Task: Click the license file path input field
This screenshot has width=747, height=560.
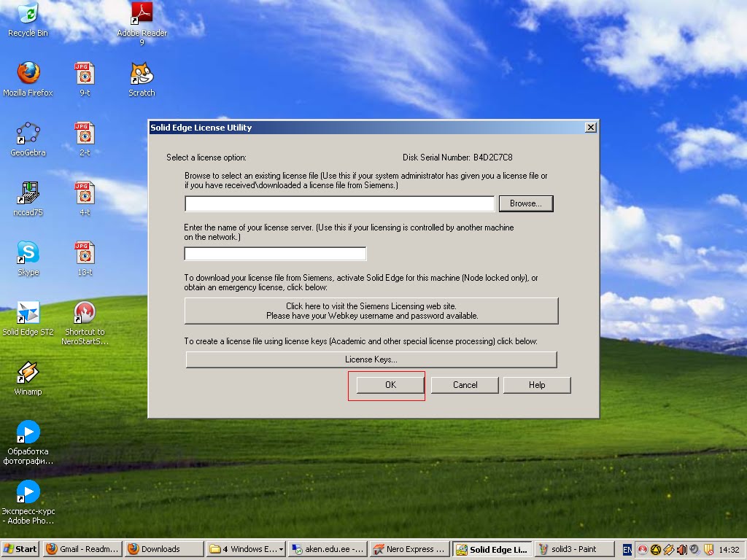Action: [340, 203]
